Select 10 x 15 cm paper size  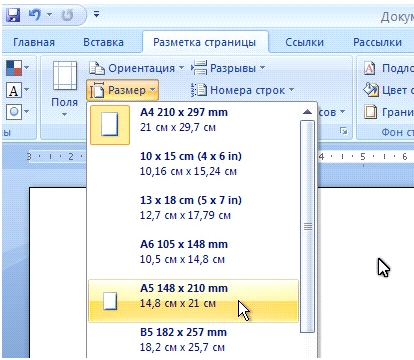point(193,164)
